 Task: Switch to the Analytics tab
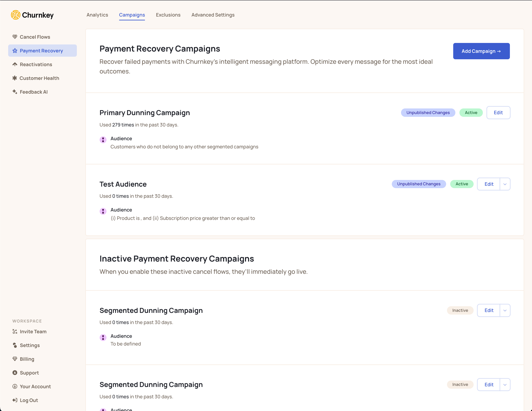coord(97,14)
